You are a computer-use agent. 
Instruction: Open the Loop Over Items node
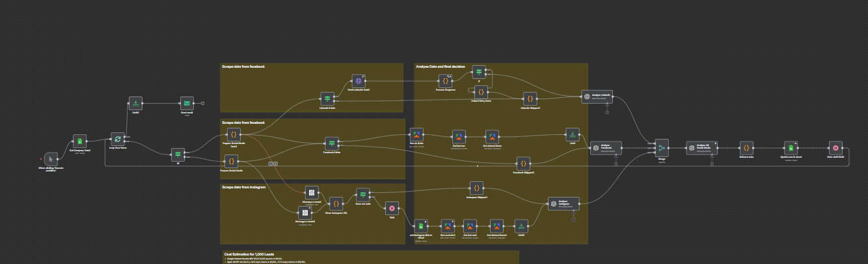[x=117, y=138]
